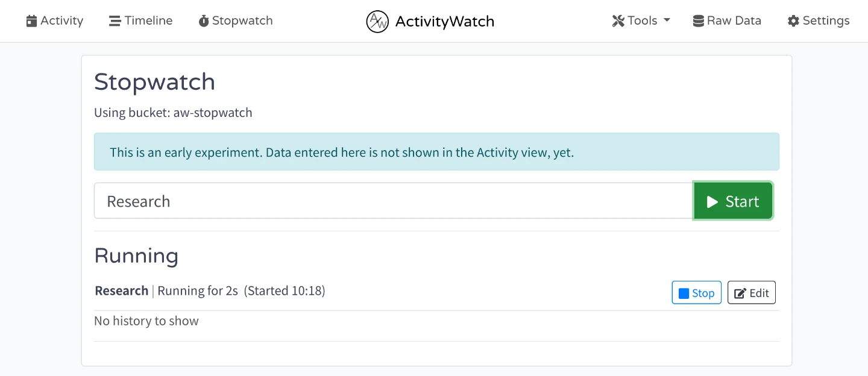Click the calendar icon beside Activity

pyautogui.click(x=32, y=21)
